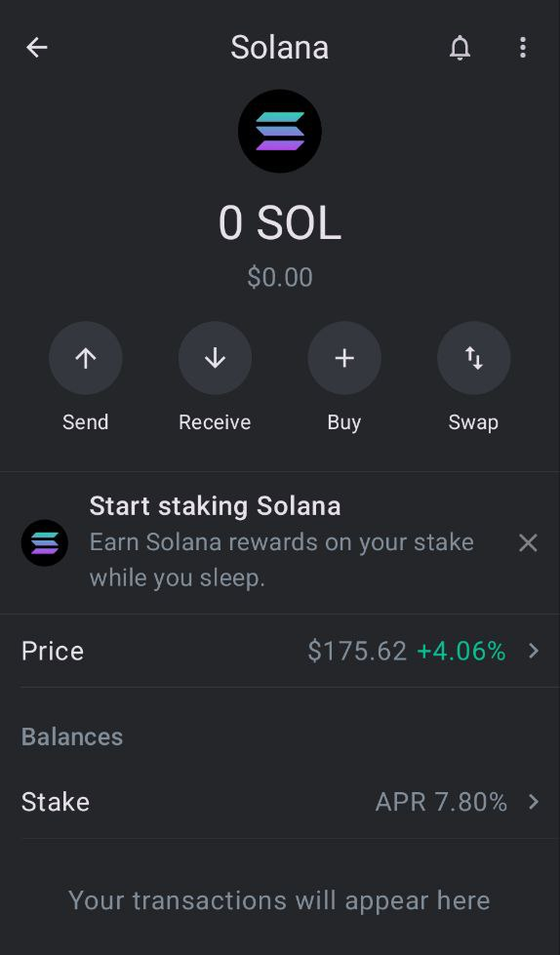
Task: Click the Swap label text
Action: click(x=473, y=422)
